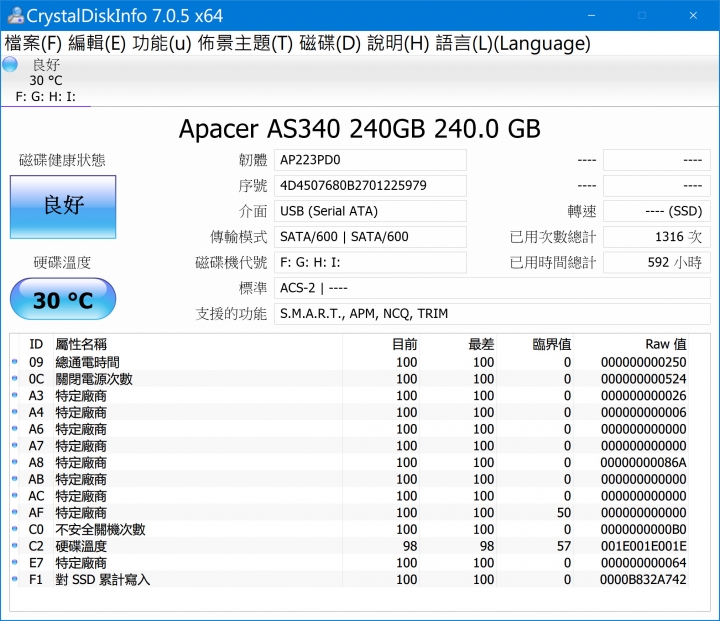Click threshold value 50 in the AF row

(564, 513)
